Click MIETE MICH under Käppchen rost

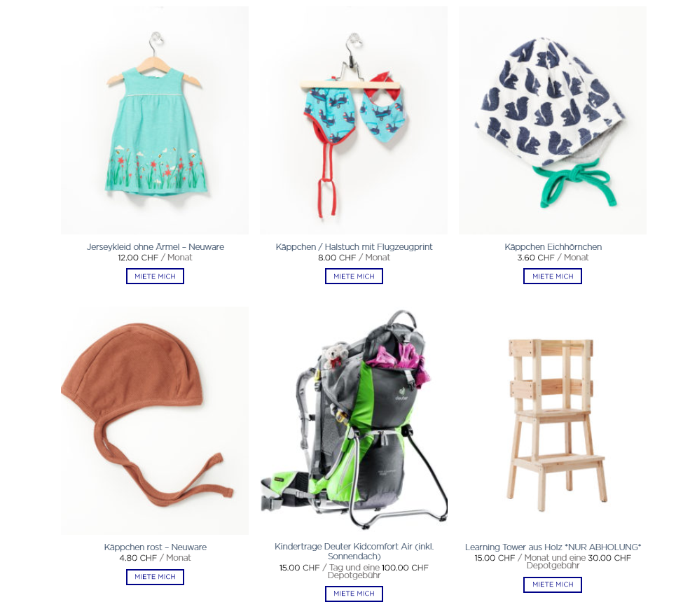(x=155, y=576)
